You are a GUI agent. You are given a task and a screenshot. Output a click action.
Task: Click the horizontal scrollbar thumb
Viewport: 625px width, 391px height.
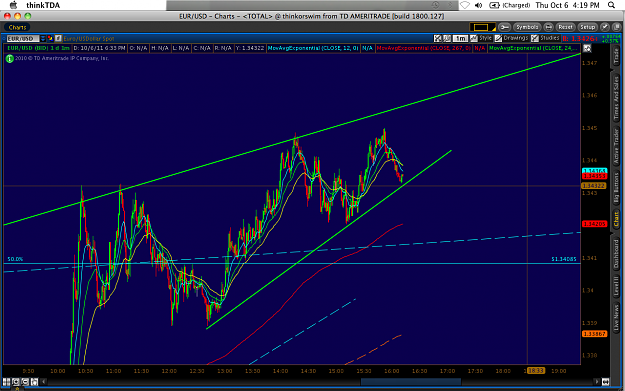click(x=411, y=382)
